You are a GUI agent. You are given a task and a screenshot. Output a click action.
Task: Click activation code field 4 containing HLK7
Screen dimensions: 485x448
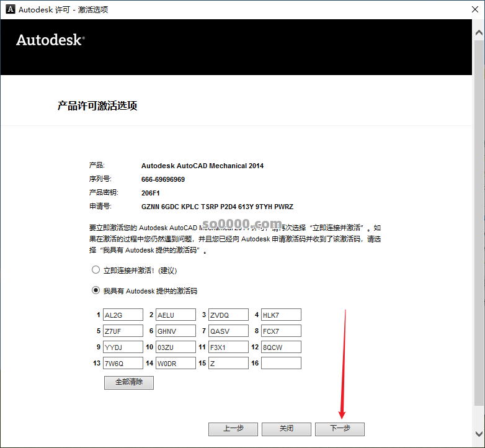coord(281,315)
